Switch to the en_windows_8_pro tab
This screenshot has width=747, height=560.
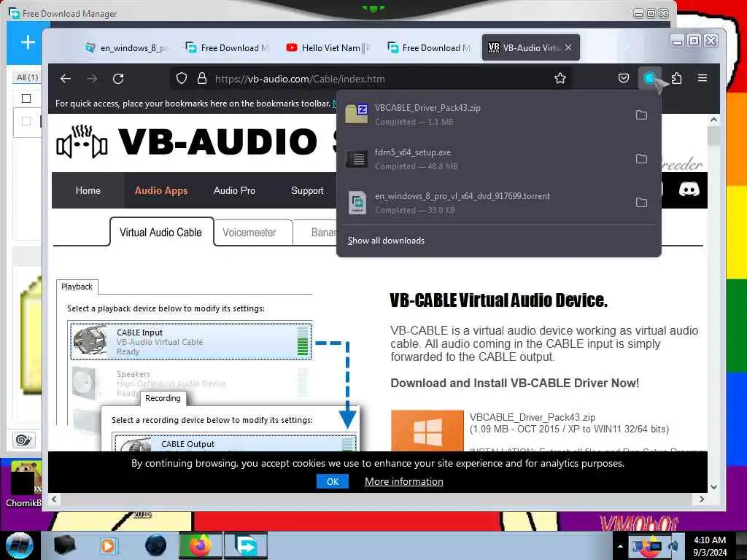point(127,47)
